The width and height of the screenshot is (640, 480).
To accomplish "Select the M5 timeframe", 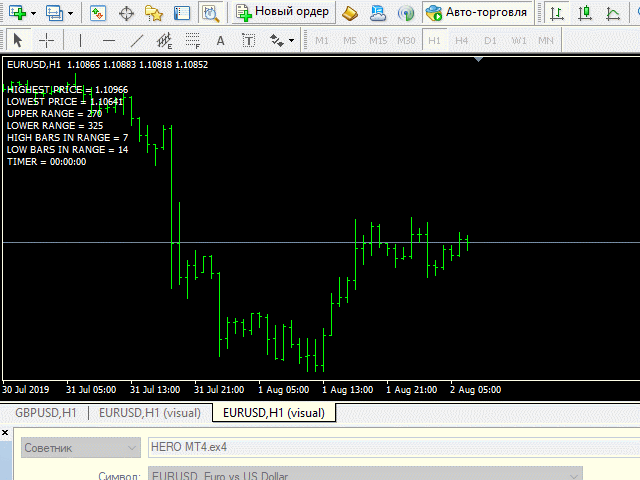I will point(350,40).
